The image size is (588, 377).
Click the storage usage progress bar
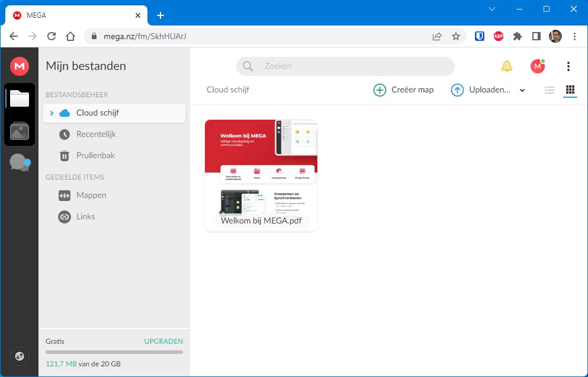(114, 352)
